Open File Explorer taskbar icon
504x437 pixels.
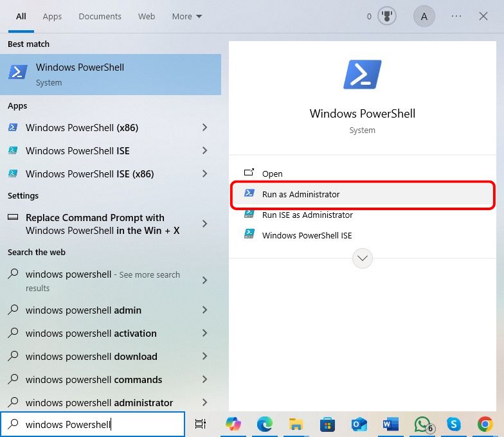pos(296,424)
